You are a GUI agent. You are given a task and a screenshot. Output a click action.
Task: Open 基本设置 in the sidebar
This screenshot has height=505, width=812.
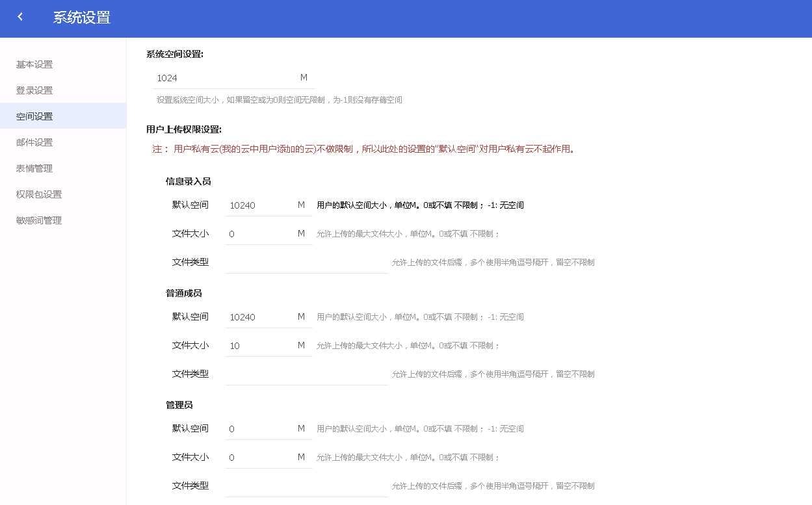tap(34, 64)
